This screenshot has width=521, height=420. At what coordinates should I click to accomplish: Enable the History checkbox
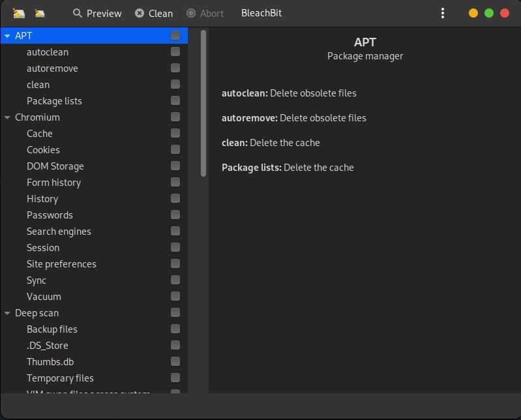pyautogui.click(x=175, y=198)
